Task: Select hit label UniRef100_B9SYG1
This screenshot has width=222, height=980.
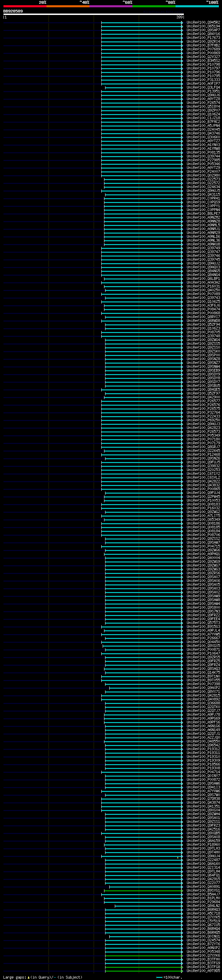Action: coord(203,891)
